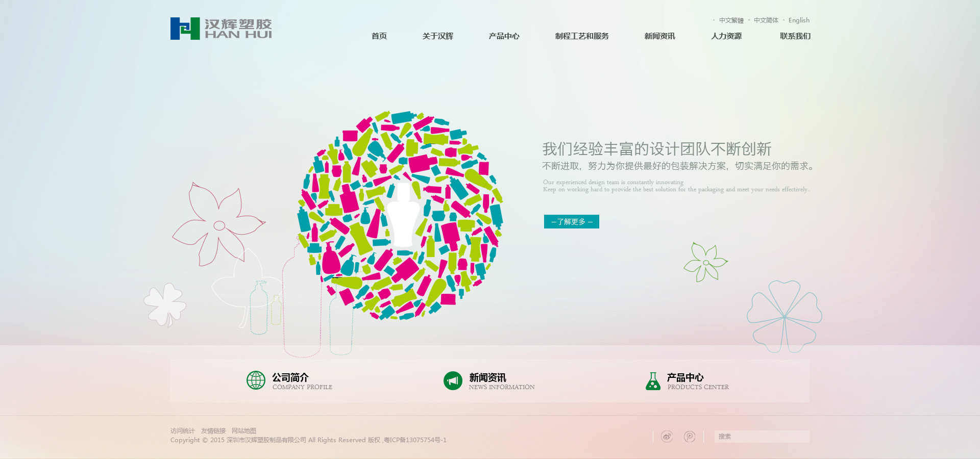Open 联系我们 in the navigation

tap(795, 36)
